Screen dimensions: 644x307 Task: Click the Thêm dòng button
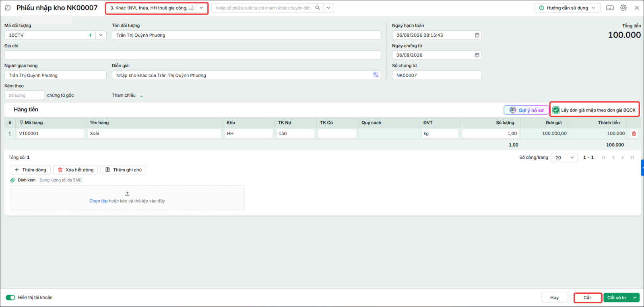coord(30,170)
